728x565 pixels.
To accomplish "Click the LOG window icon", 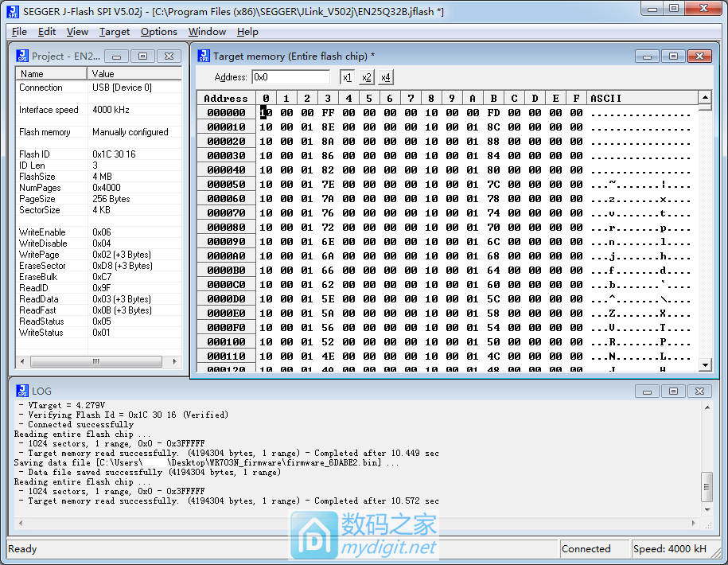I will tap(22, 391).
